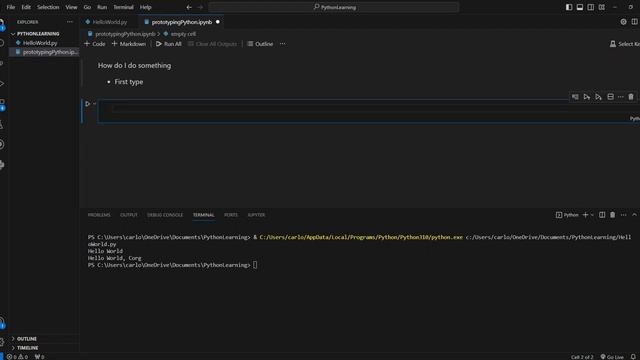
Task: Toggle the secondary side bar layout icon
Action: click(x=591, y=7)
